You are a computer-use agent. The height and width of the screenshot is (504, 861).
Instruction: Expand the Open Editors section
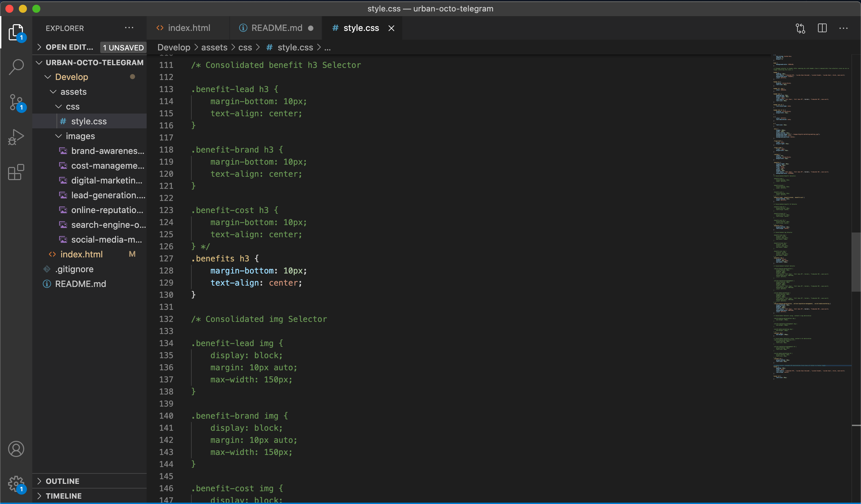[39, 47]
